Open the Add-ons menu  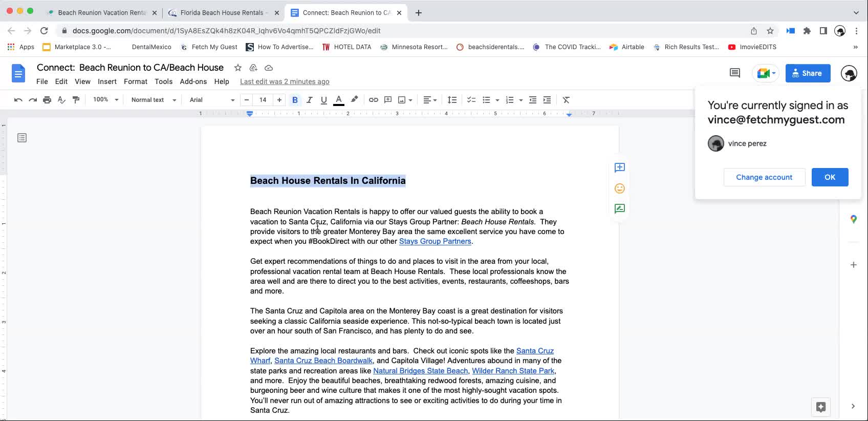point(193,81)
